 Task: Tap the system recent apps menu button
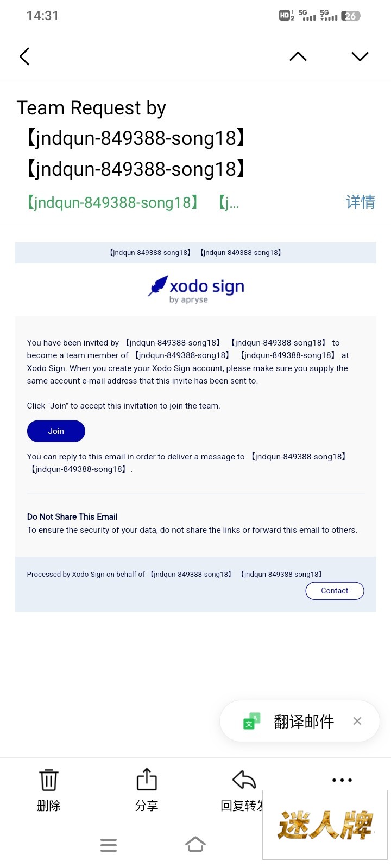[x=109, y=845]
